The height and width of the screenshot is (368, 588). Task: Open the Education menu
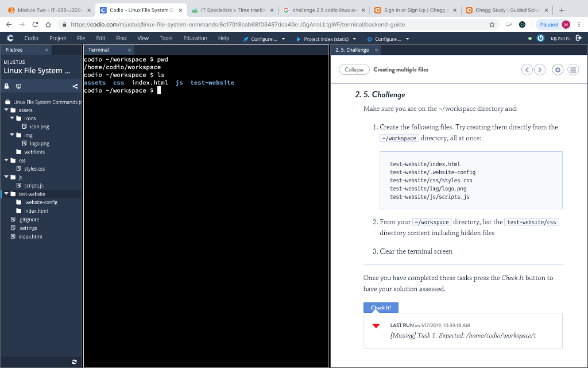[x=195, y=39]
